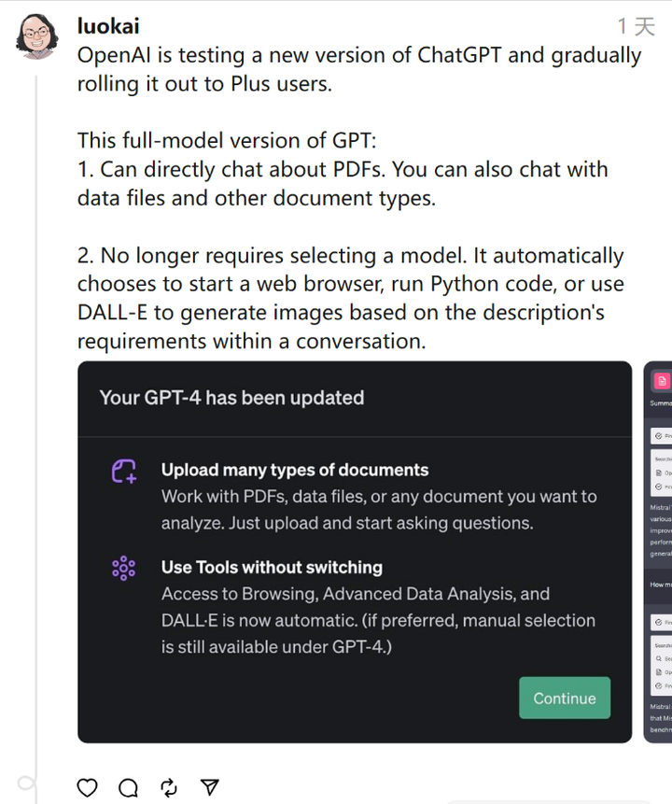Click the post text about OpenAI testing ChatGPT
This screenshot has width=672, height=804.
click(x=359, y=69)
